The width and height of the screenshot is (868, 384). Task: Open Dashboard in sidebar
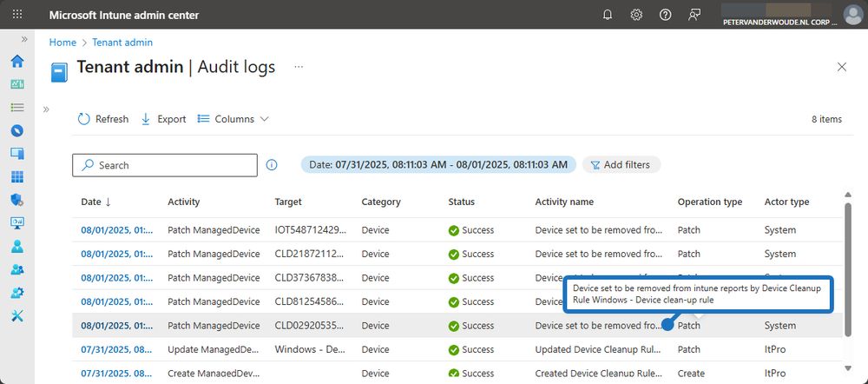(17, 84)
